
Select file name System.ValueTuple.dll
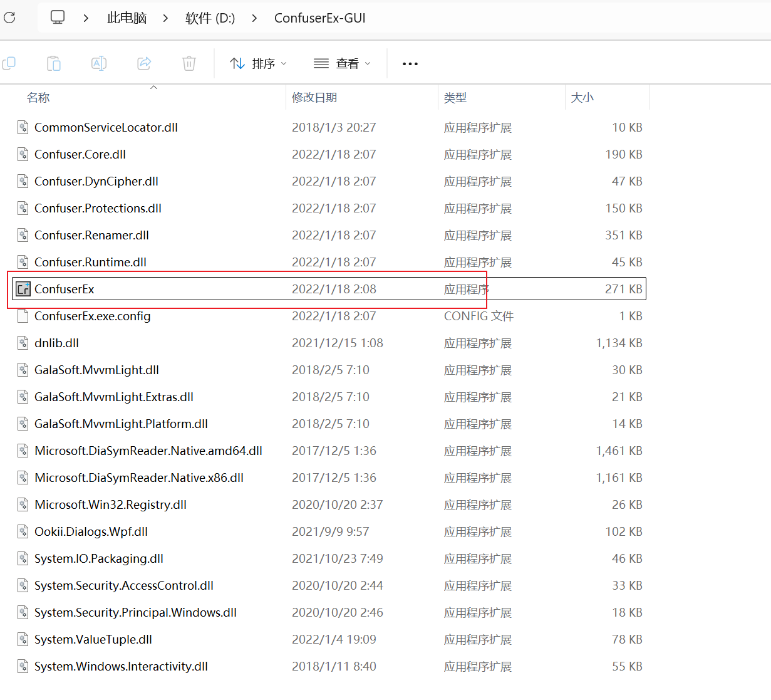93,639
